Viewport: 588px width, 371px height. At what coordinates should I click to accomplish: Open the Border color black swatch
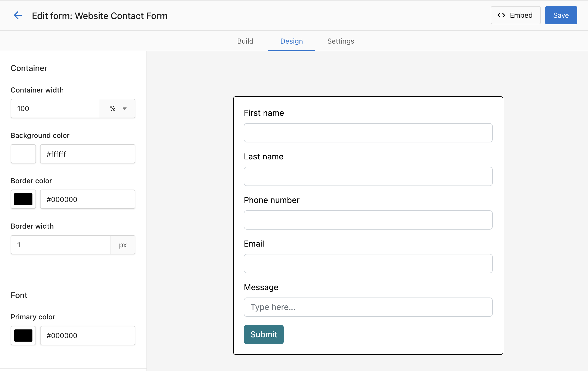pos(23,199)
